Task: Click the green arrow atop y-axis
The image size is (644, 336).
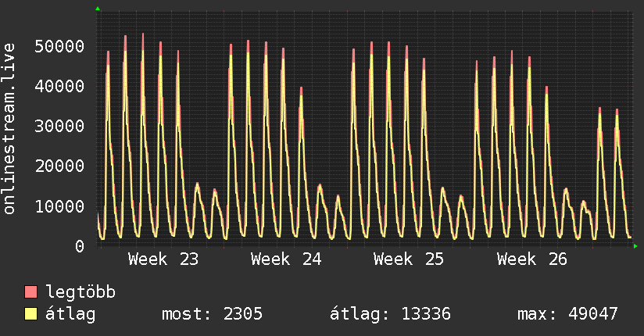Action: pyautogui.click(x=98, y=9)
